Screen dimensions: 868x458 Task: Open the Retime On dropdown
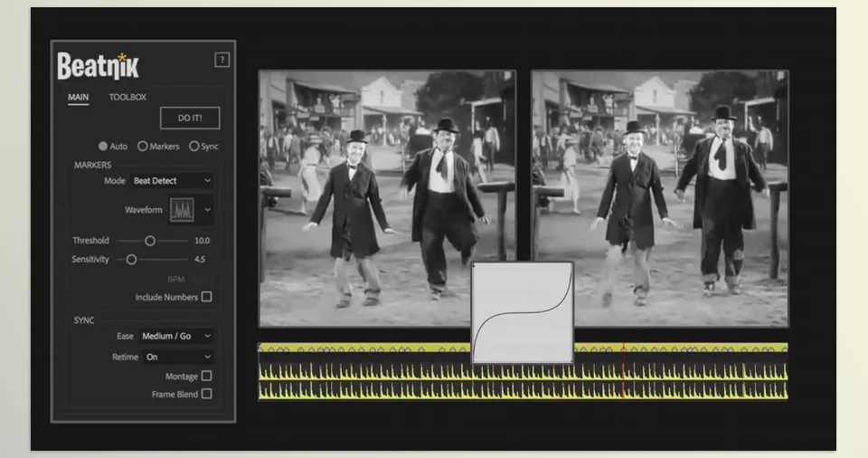tap(178, 358)
